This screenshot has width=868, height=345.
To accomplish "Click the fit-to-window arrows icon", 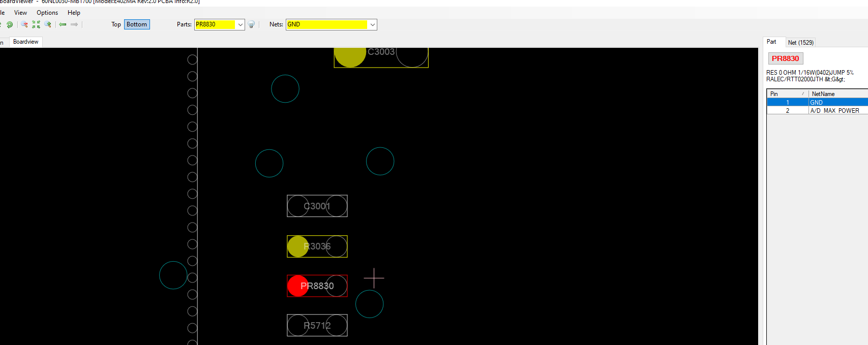I will (x=36, y=24).
